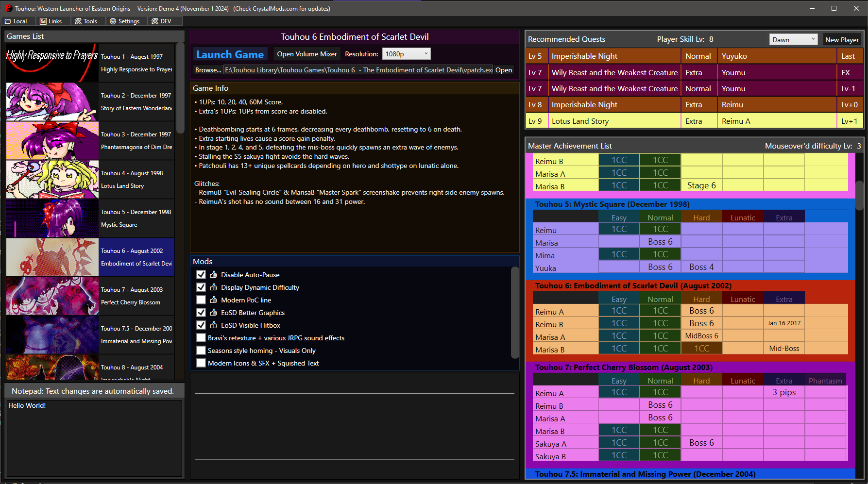Image resolution: width=868 pixels, height=484 pixels.
Task: Click the gear icon on the Settings tab
Action: tap(113, 21)
